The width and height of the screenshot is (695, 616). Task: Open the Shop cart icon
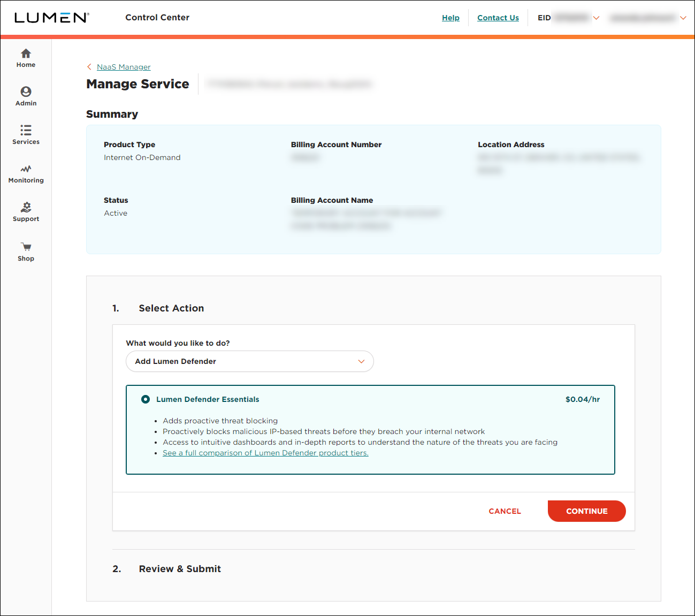click(x=26, y=247)
